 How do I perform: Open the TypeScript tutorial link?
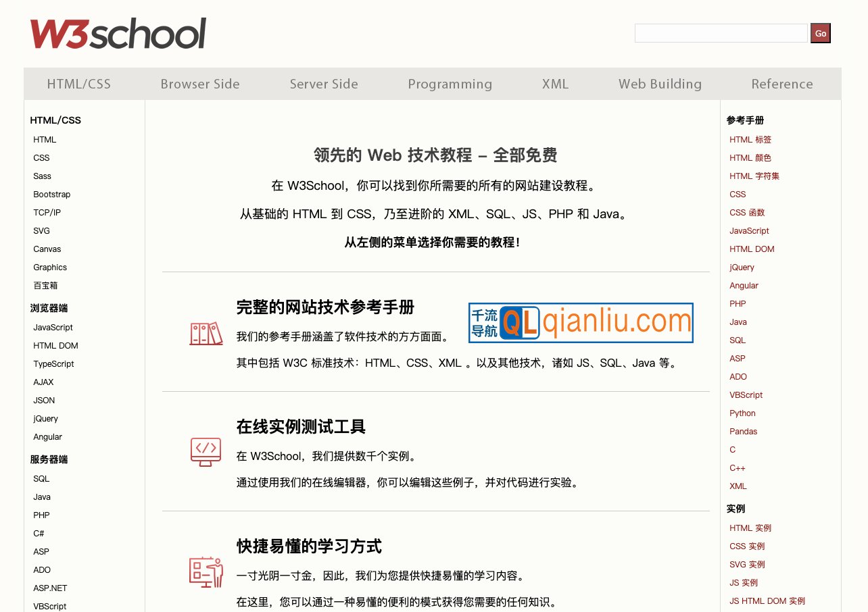click(x=53, y=363)
